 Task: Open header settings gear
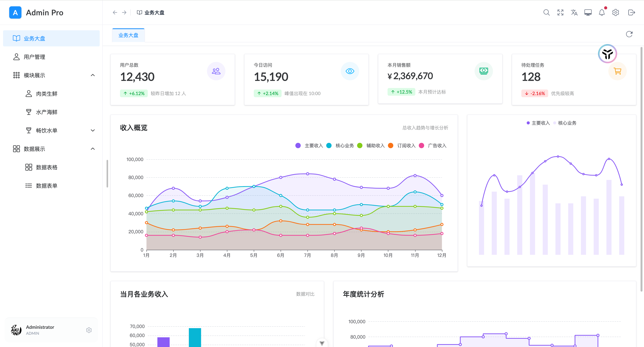pos(615,12)
